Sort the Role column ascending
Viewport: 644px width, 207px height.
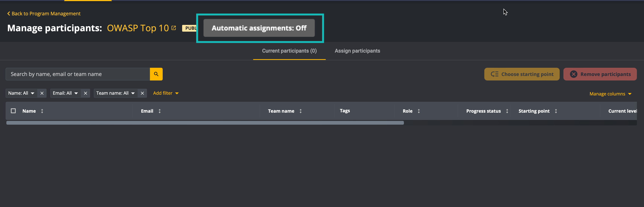coord(419,111)
